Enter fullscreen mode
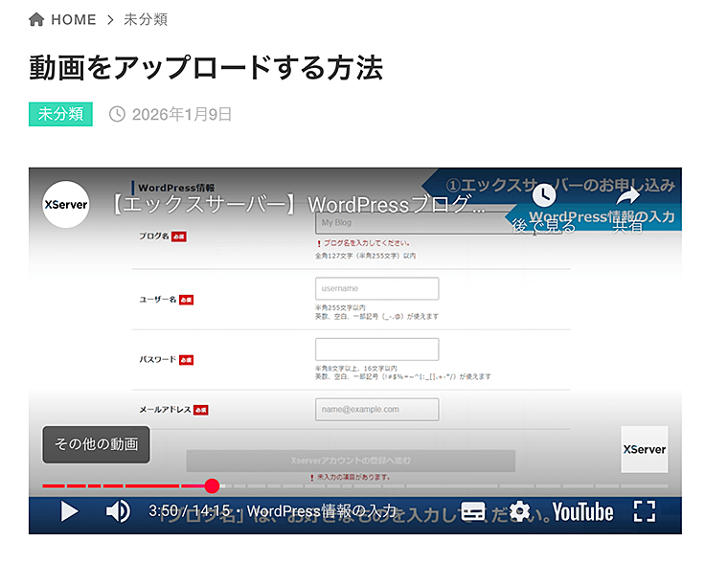 (645, 511)
